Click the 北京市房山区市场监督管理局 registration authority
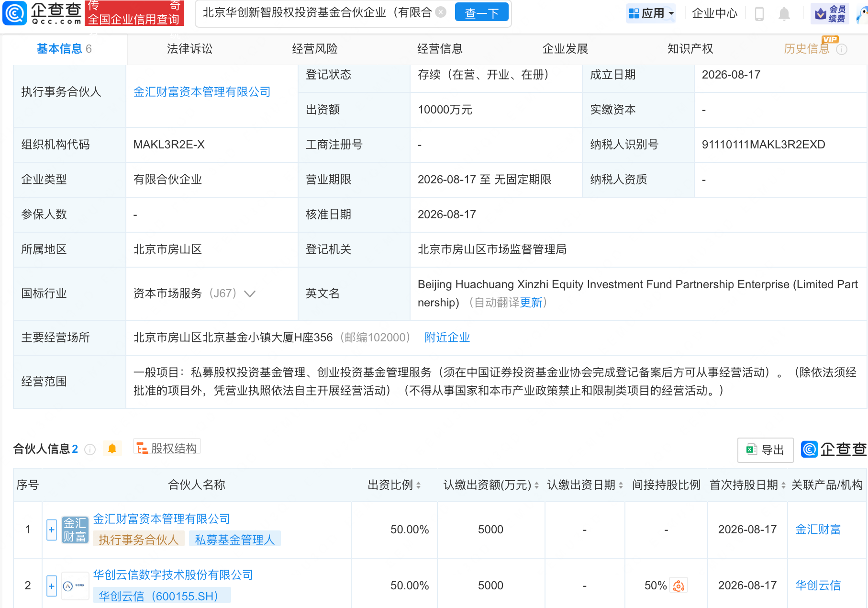Image resolution: width=868 pixels, height=608 pixels. (492, 249)
